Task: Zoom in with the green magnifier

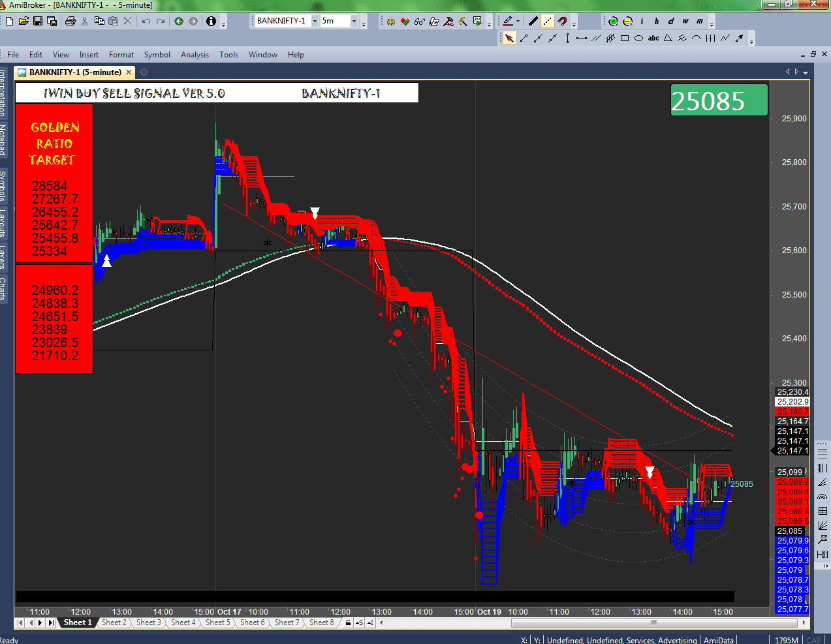Action: (x=613, y=21)
